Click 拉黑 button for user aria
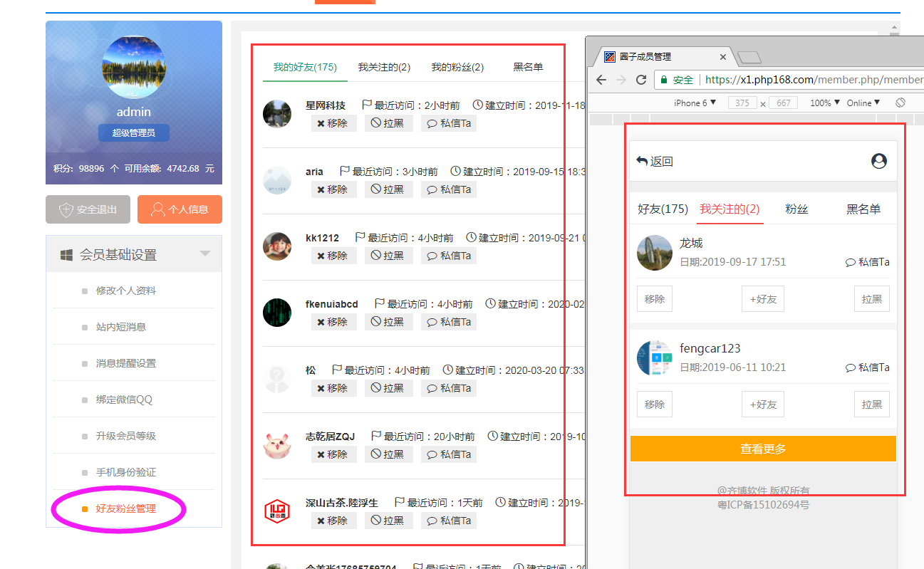 [x=388, y=189]
